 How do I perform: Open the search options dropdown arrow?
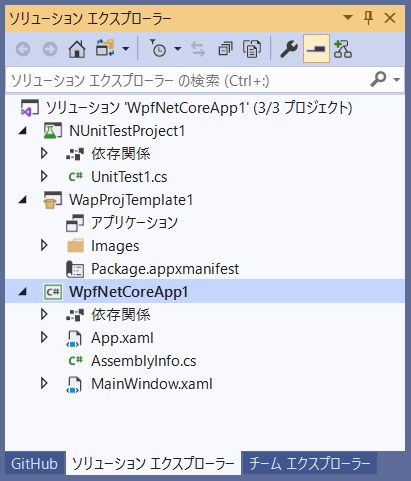396,80
